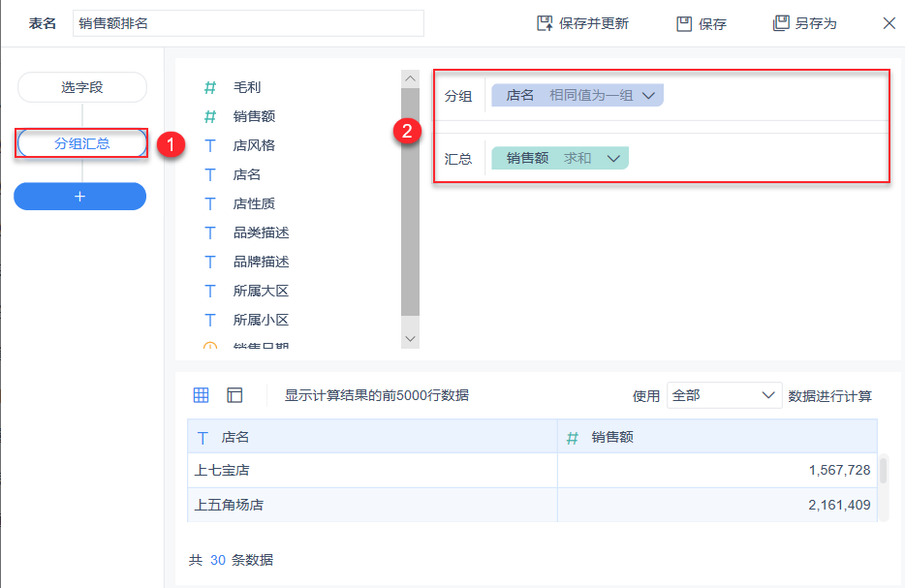The height and width of the screenshot is (588, 905).
Task: Click the 销售额 summary chip label
Action: click(x=527, y=158)
